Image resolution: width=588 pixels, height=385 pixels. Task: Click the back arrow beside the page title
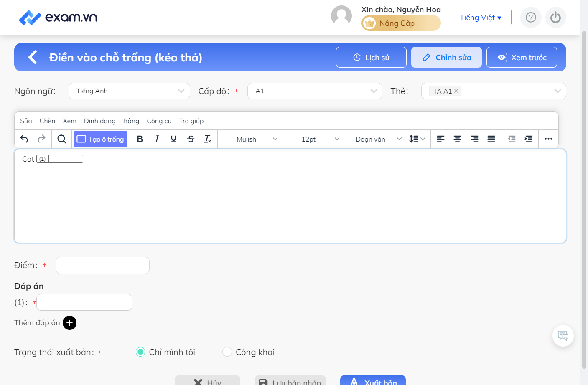33,57
